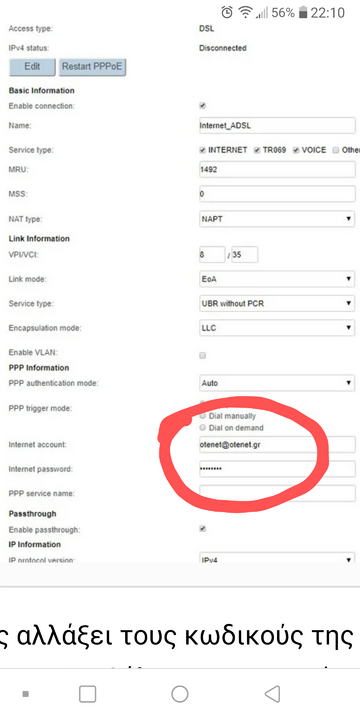Open recent apps square icon
Image resolution: width=360 pixels, height=720 pixels.
coord(87,694)
